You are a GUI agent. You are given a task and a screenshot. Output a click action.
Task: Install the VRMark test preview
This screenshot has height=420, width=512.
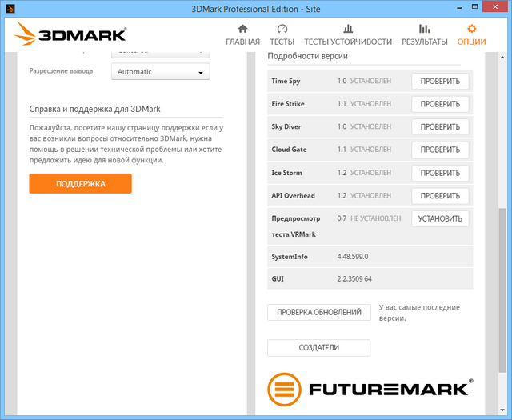tap(440, 218)
